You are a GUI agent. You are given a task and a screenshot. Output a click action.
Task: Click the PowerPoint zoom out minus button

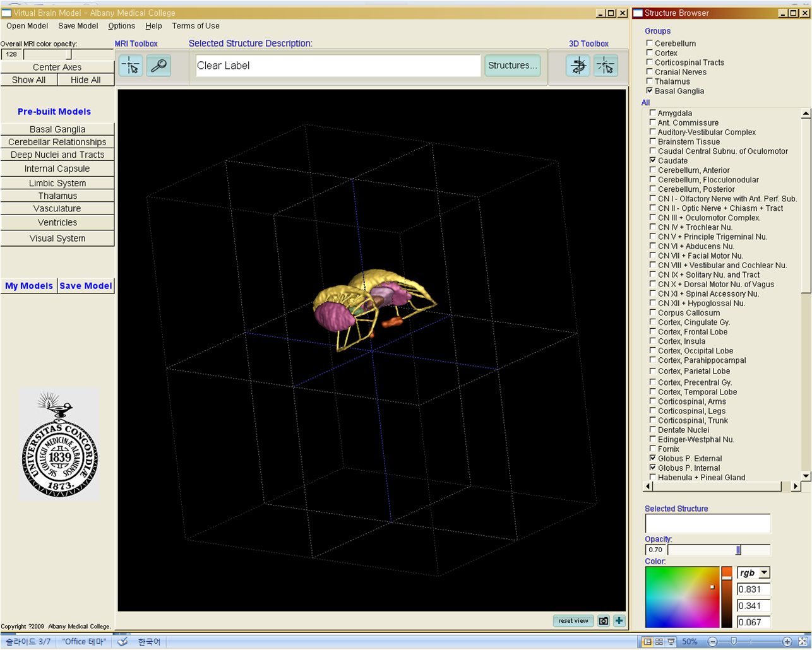click(x=712, y=642)
